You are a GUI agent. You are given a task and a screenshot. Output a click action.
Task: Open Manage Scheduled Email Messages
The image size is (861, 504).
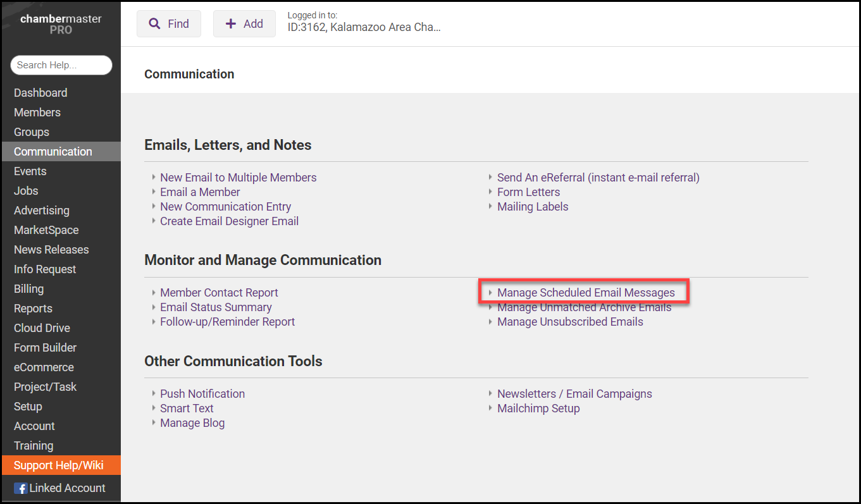pyautogui.click(x=586, y=293)
